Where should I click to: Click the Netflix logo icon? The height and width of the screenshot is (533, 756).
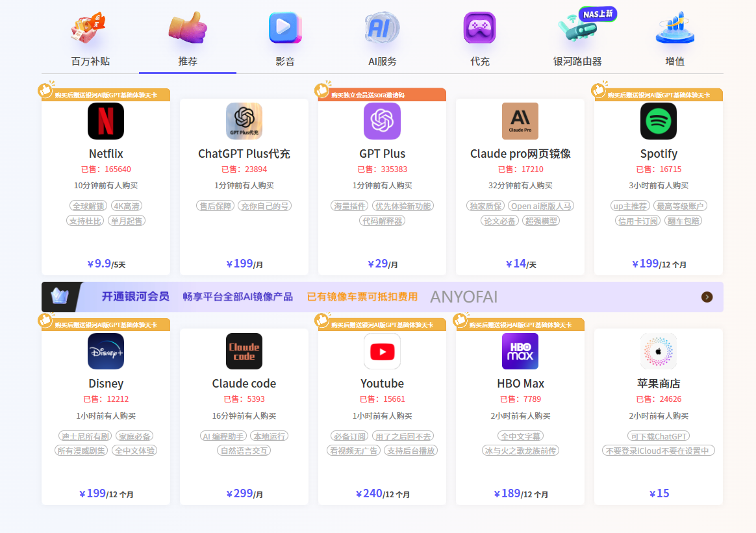tap(106, 121)
